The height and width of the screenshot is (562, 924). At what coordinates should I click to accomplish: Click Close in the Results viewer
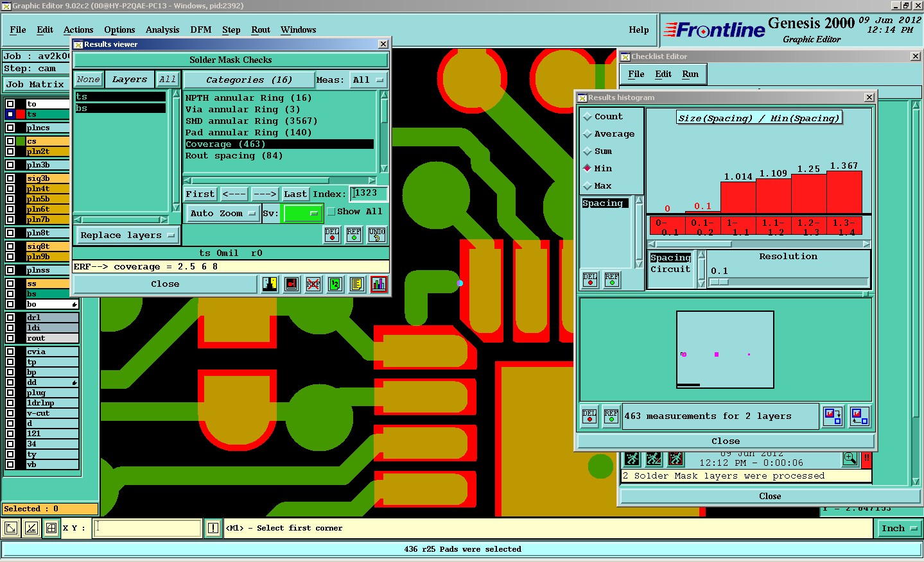pyautogui.click(x=165, y=284)
